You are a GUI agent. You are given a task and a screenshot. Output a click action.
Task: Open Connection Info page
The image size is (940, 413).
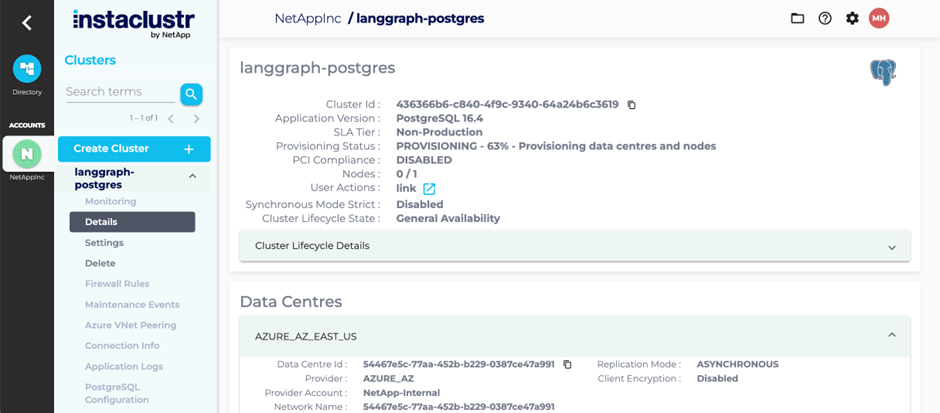(x=122, y=346)
